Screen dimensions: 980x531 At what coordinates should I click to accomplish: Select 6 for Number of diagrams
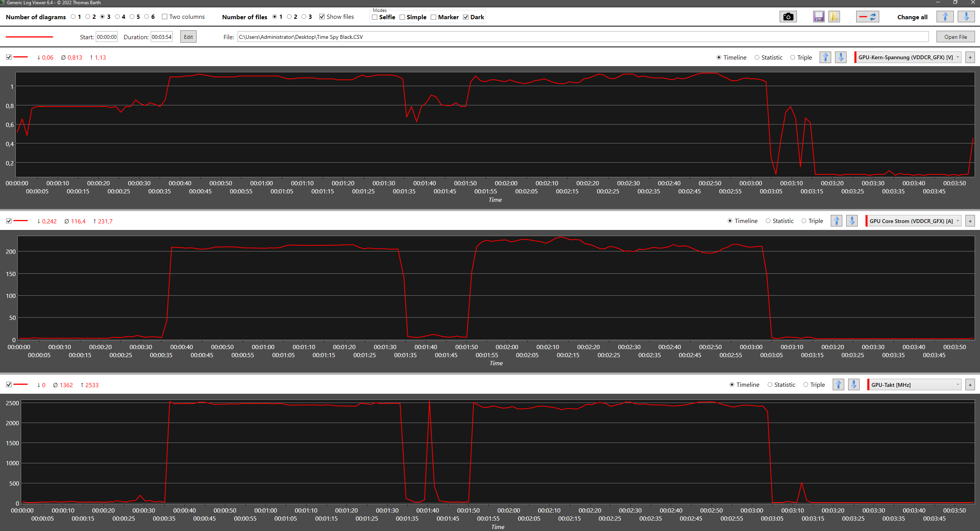click(x=147, y=17)
